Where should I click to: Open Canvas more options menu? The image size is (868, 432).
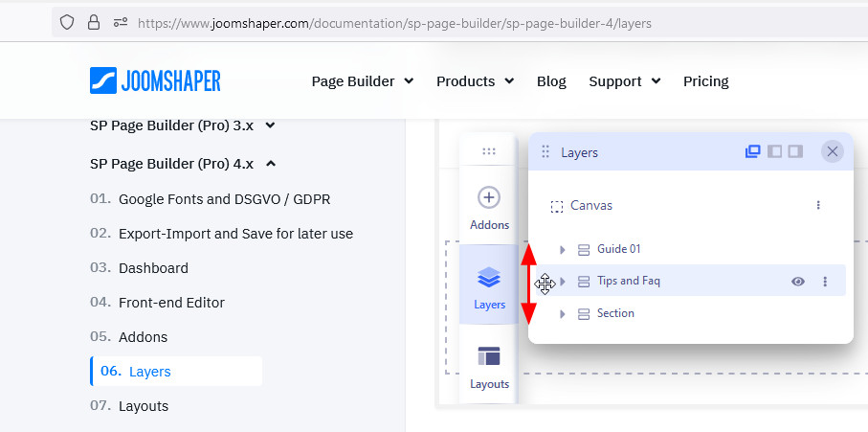(x=818, y=205)
